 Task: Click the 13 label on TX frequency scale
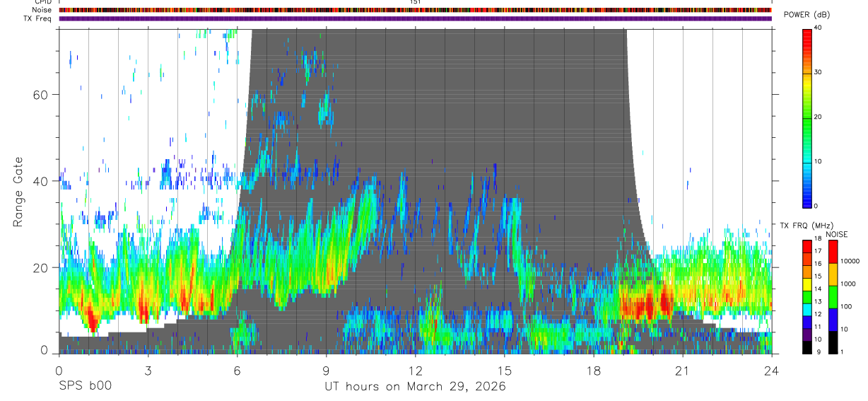pos(818,301)
